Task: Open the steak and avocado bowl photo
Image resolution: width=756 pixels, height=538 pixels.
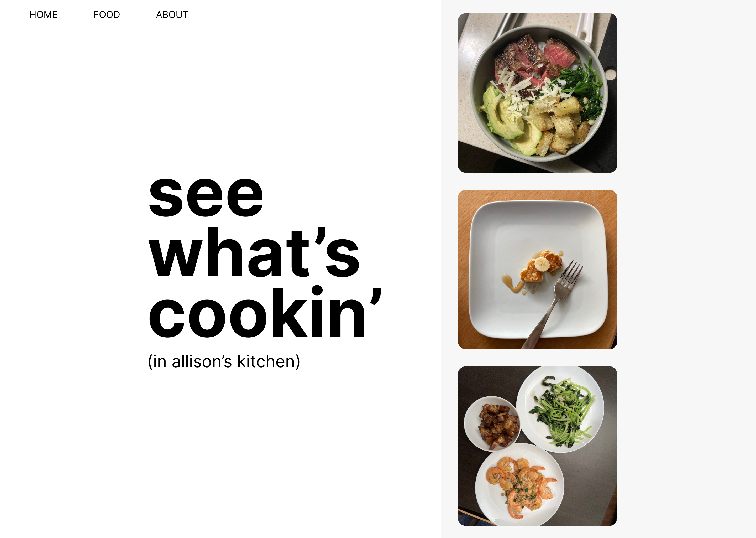Action: click(537, 93)
